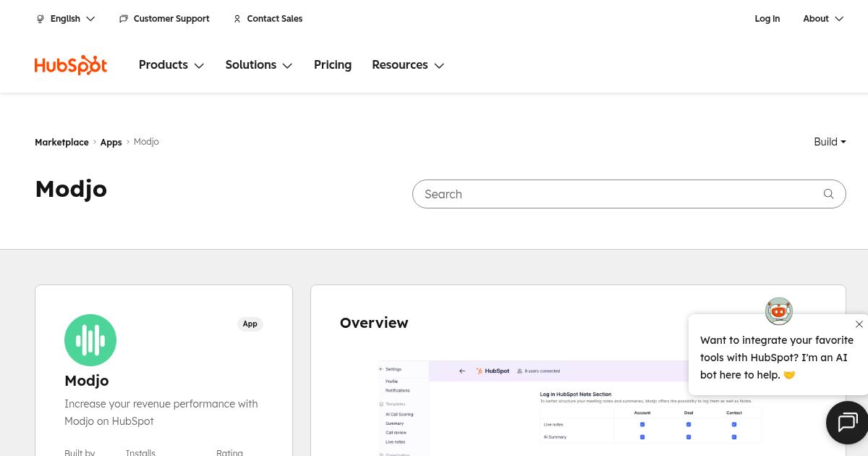Screen dimensions: 868x456
Task: Click the HubSpot logo
Action: (71, 65)
